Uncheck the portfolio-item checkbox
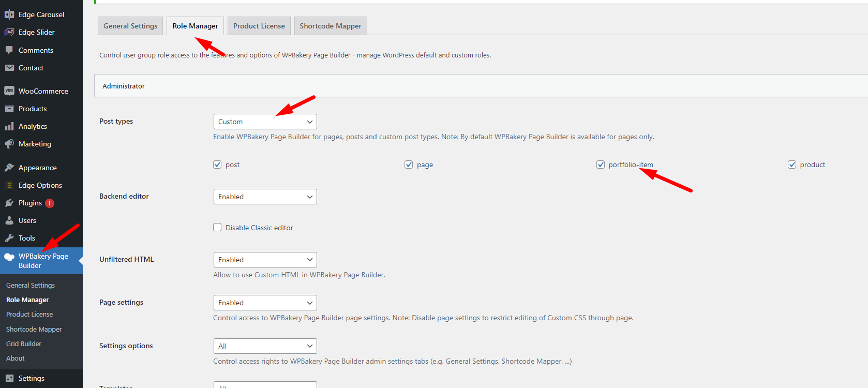Viewport: 868px width, 388px height. click(x=601, y=165)
